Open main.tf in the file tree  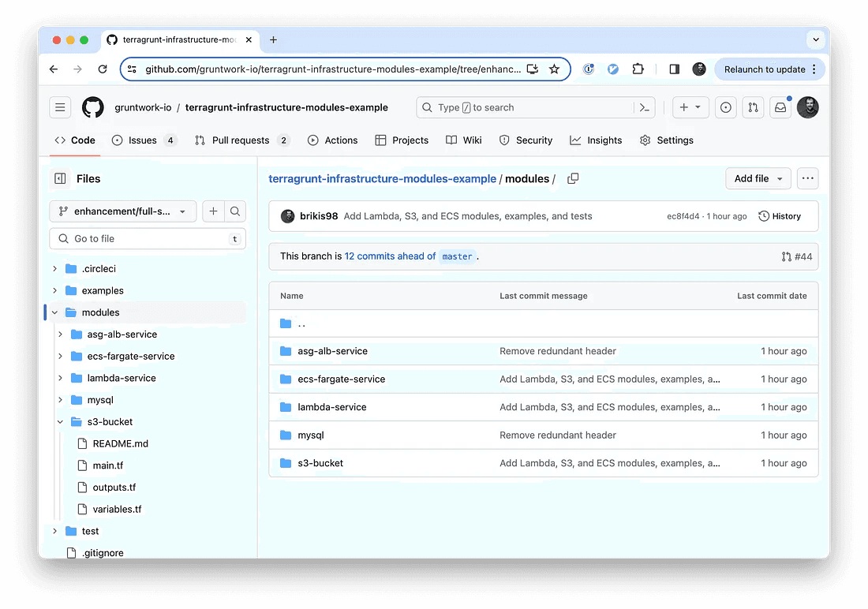click(108, 465)
